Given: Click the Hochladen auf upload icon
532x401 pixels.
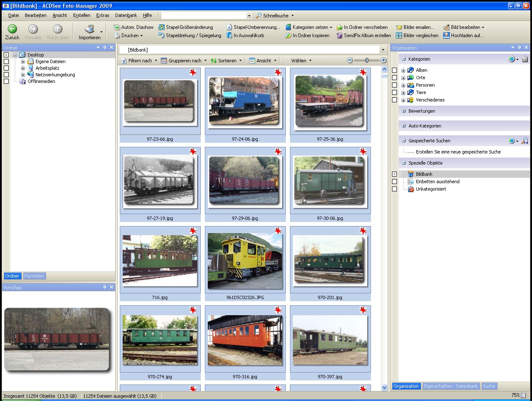Looking at the screenshot, I should 446,35.
